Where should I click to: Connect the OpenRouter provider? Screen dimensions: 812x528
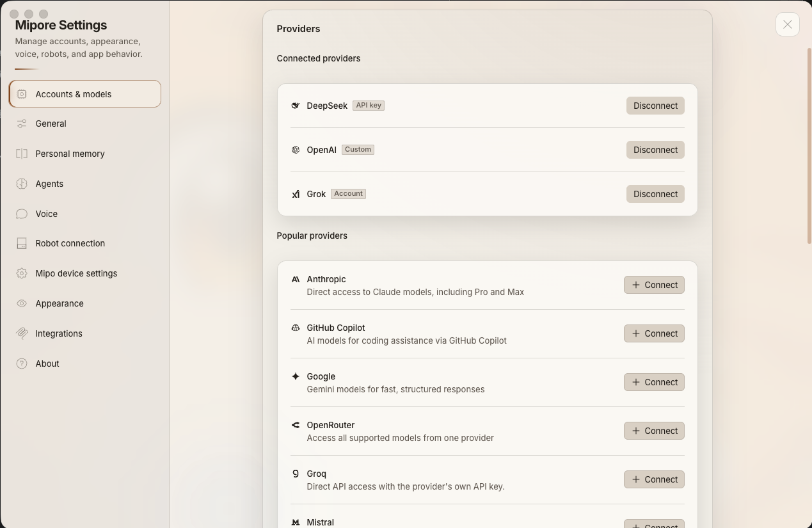click(654, 431)
